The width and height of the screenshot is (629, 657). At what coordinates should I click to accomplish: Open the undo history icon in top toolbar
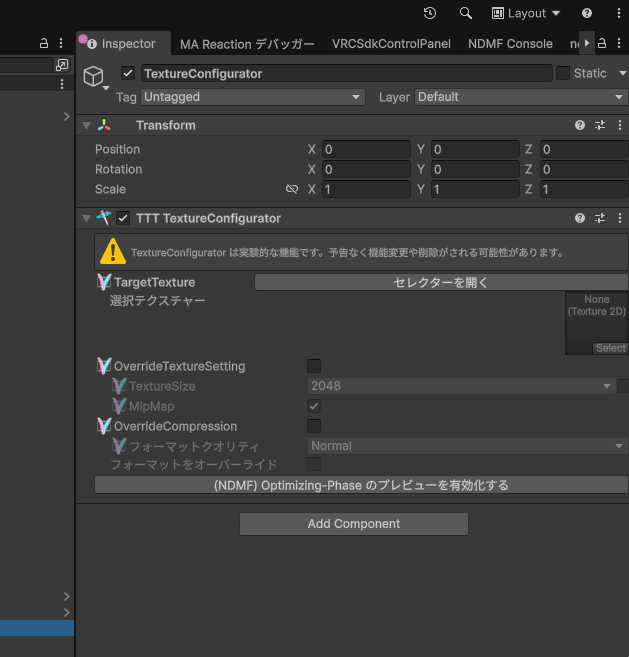(430, 13)
